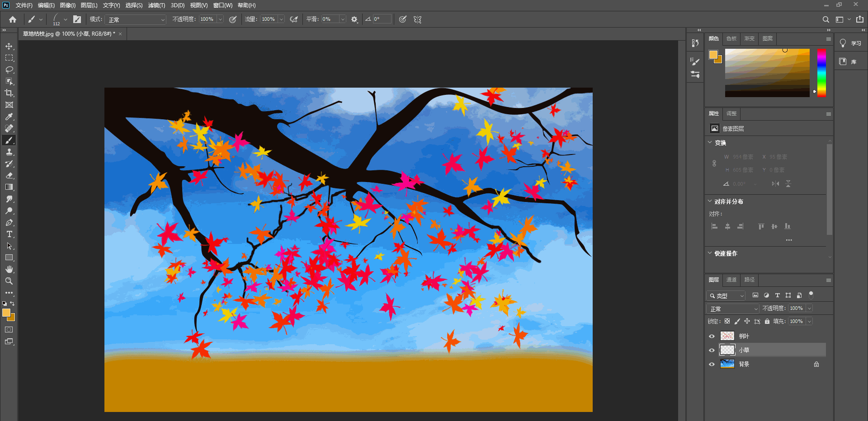Select the Gradient tool

(x=9, y=187)
